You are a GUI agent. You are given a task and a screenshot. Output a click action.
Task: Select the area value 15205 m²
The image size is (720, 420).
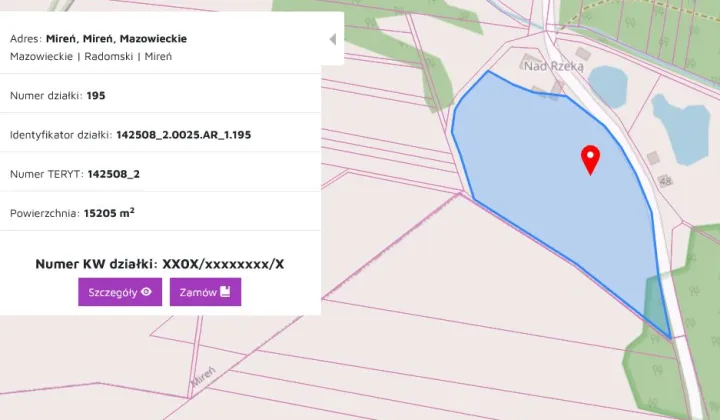109,213
